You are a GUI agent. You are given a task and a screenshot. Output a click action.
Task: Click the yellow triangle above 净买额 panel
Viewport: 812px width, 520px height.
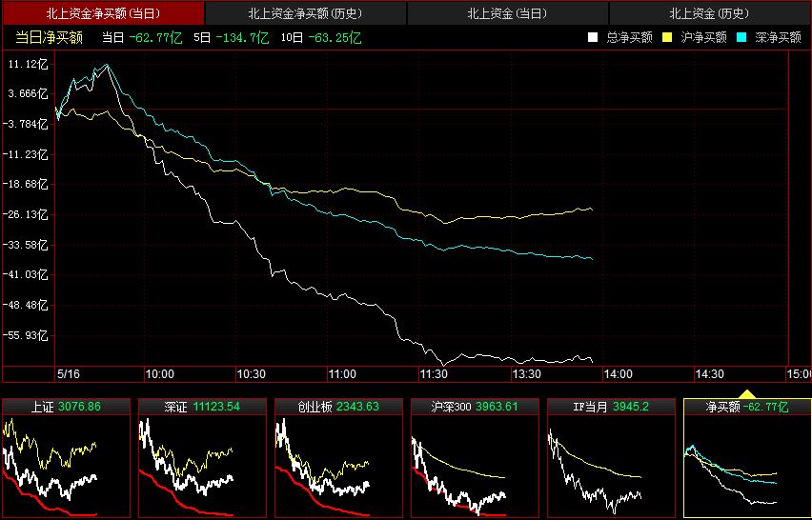(747, 392)
